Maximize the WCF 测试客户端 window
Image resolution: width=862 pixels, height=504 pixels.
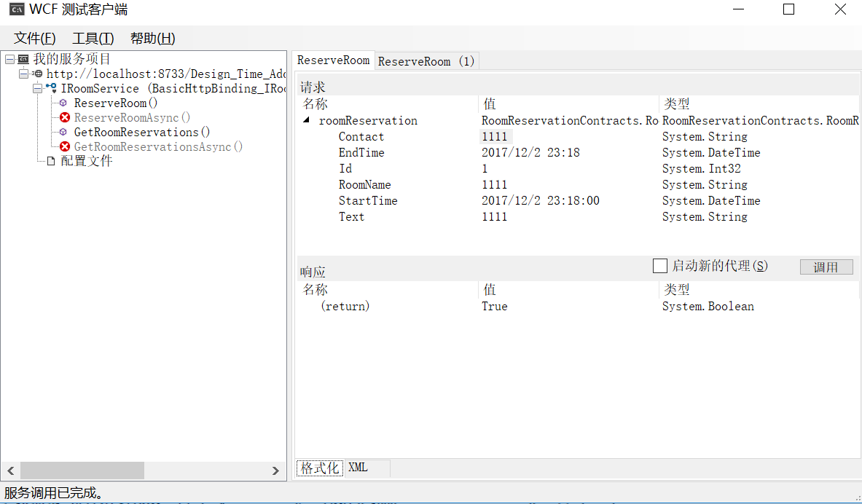point(788,9)
